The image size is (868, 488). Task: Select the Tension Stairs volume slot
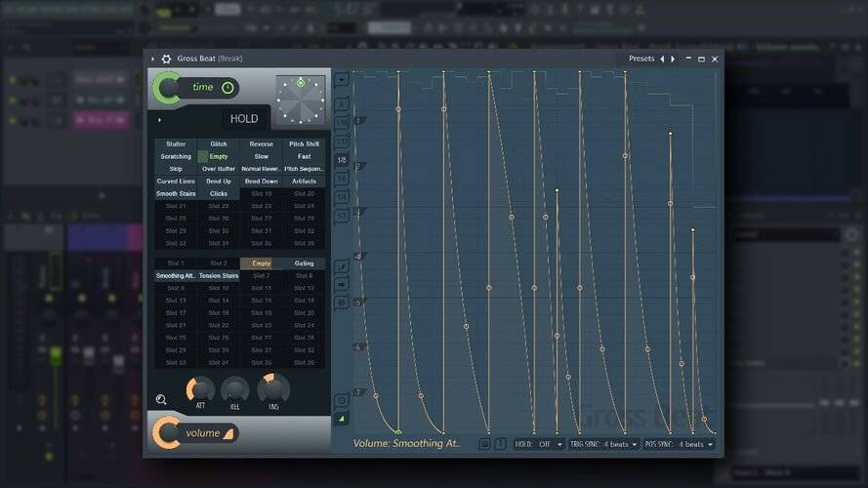click(x=218, y=275)
